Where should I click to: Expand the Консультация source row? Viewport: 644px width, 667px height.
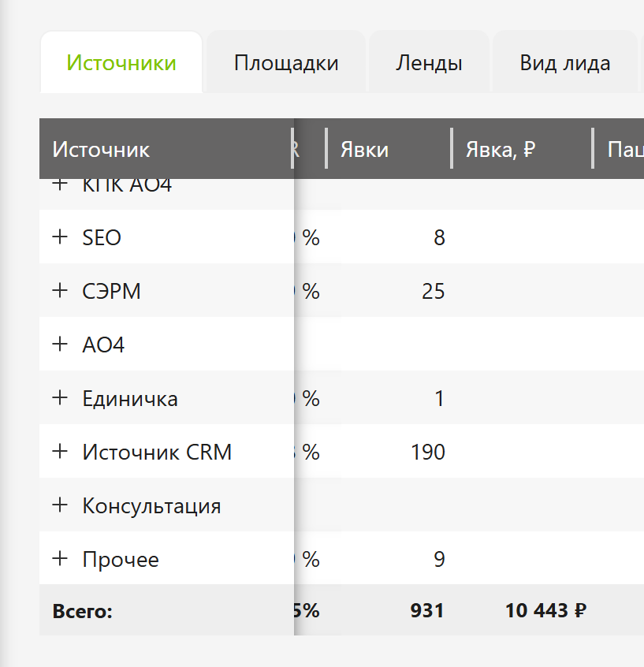point(60,505)
